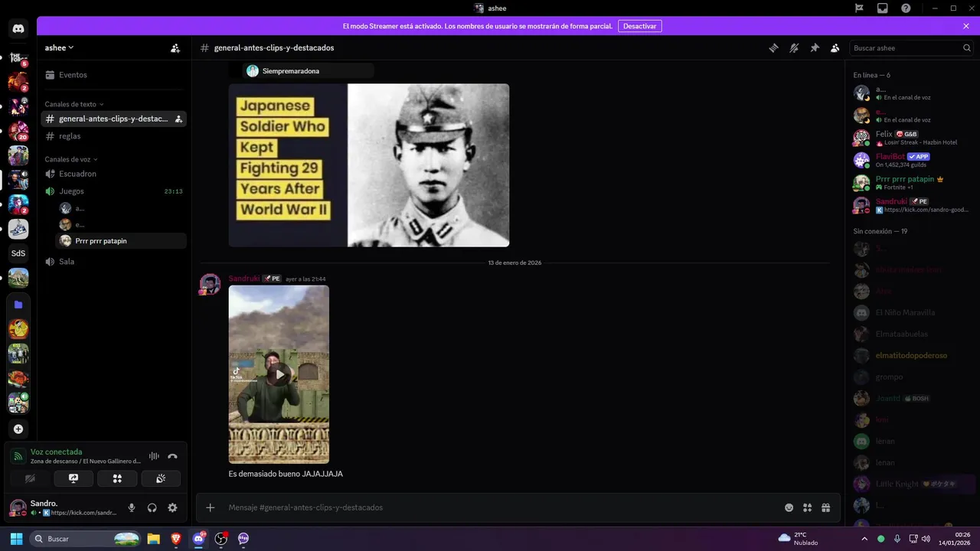Click the Voz conectada connection status icon
The width and height of the screenshot is (980, 551).
18,456
